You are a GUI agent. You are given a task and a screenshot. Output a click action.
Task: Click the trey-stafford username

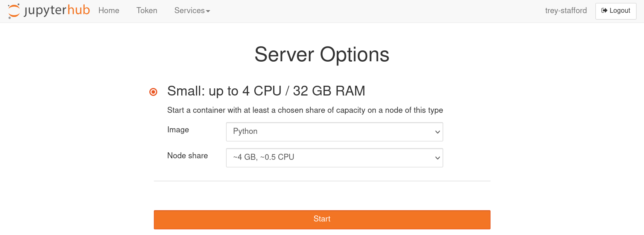tap(566, 11)
